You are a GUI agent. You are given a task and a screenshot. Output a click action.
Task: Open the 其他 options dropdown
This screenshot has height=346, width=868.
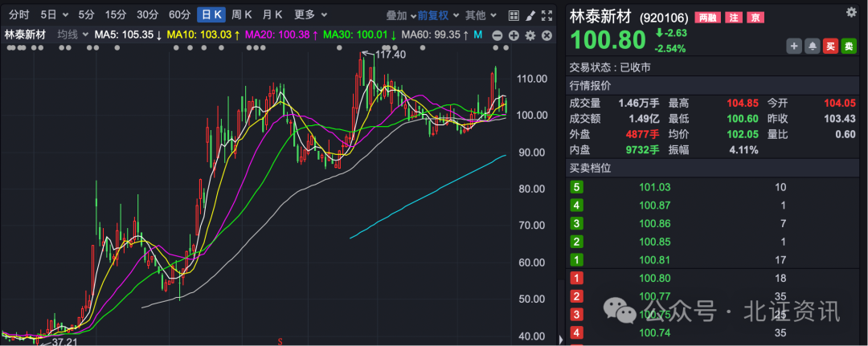pos(480,15)
